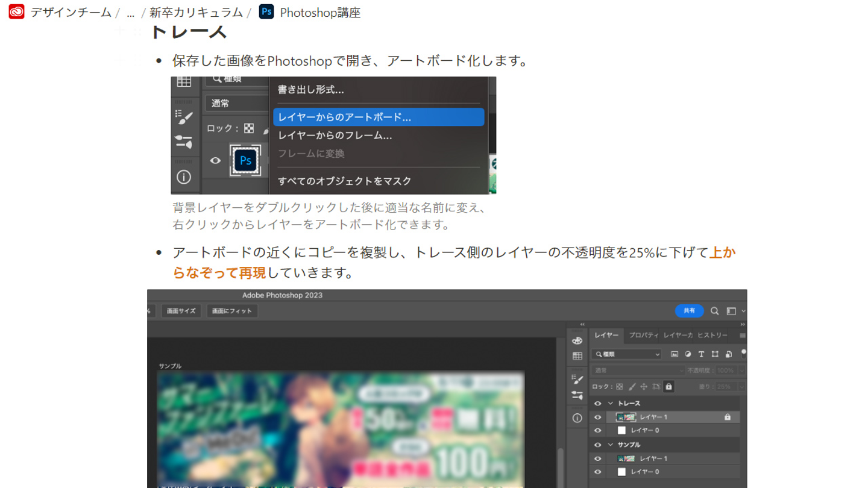
Task: Click lock transparent pixels in the Photoshop 2023 screenshot
Action: pos(619,387)
